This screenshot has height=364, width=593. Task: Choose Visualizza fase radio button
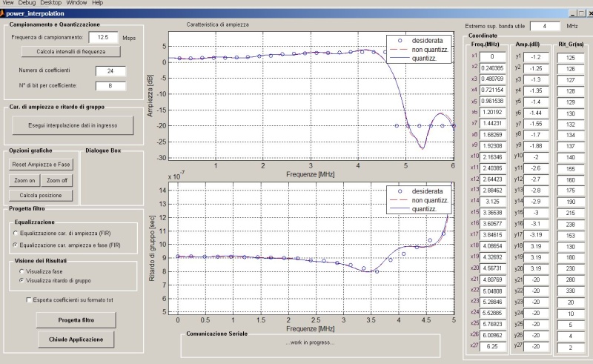pos(21,272)
